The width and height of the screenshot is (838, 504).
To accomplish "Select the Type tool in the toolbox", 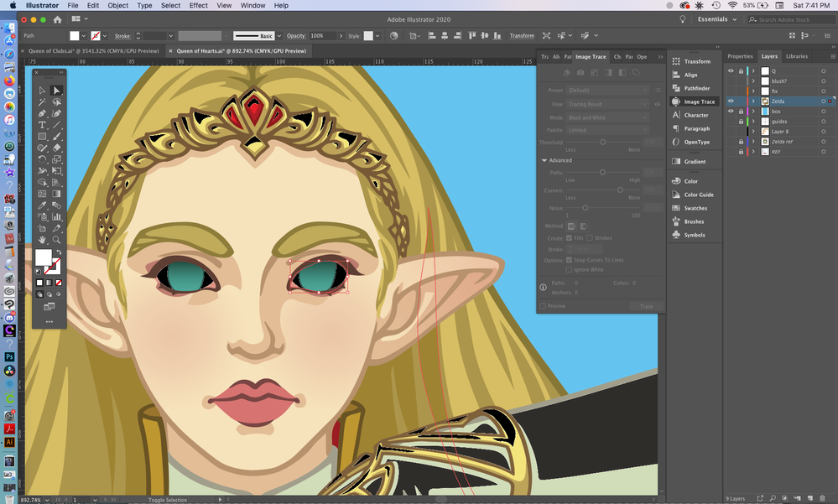I will 42,125.
